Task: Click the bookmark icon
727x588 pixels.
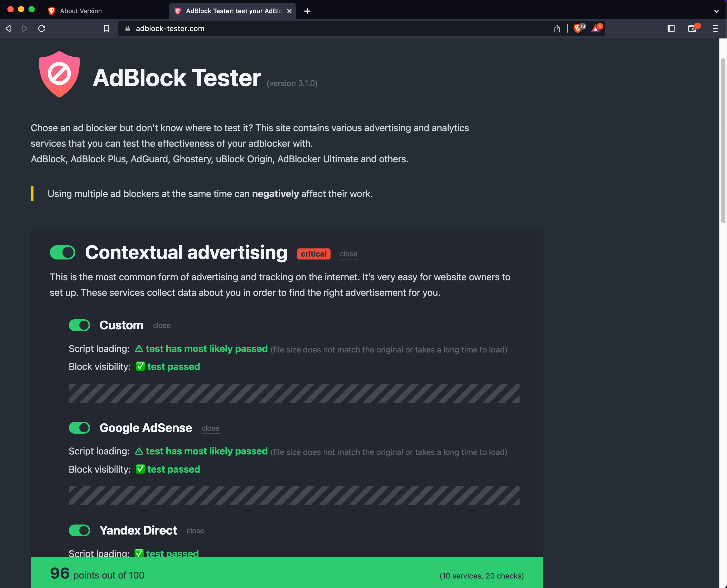Action: pyautogui.click(x=106, y=28)
